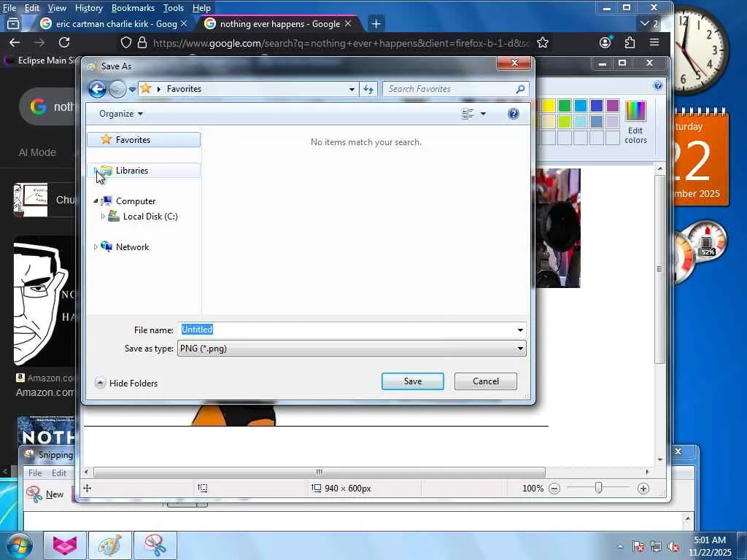
Task: Click New in Snipping Tool
Action: [45, 494]
